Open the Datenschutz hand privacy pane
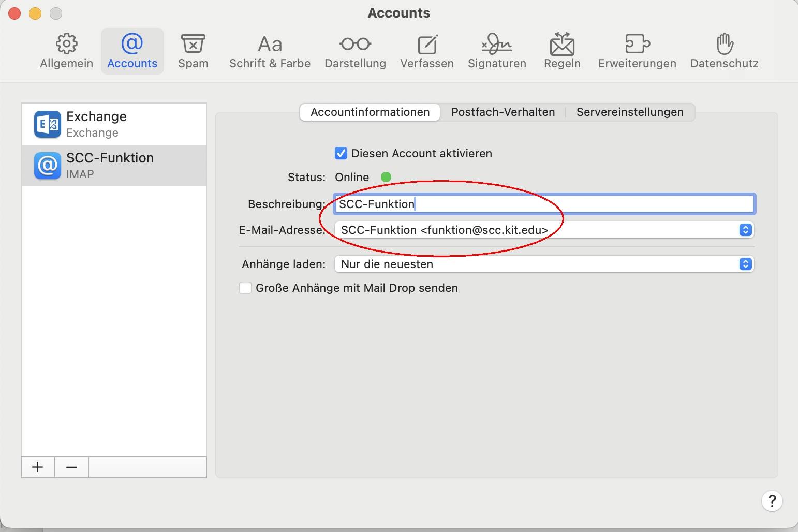The image size is (798, 532). click(724, 51)
